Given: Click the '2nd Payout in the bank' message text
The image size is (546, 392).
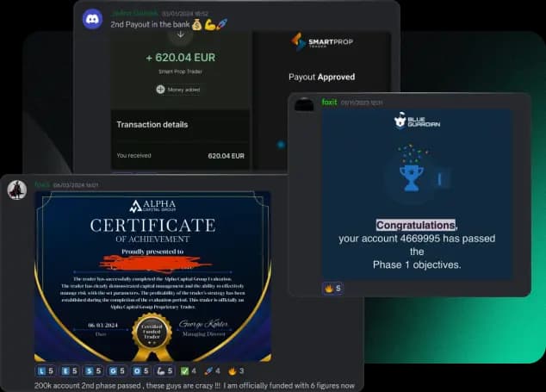Looking at the screenshot, I should tap(150, 24).
